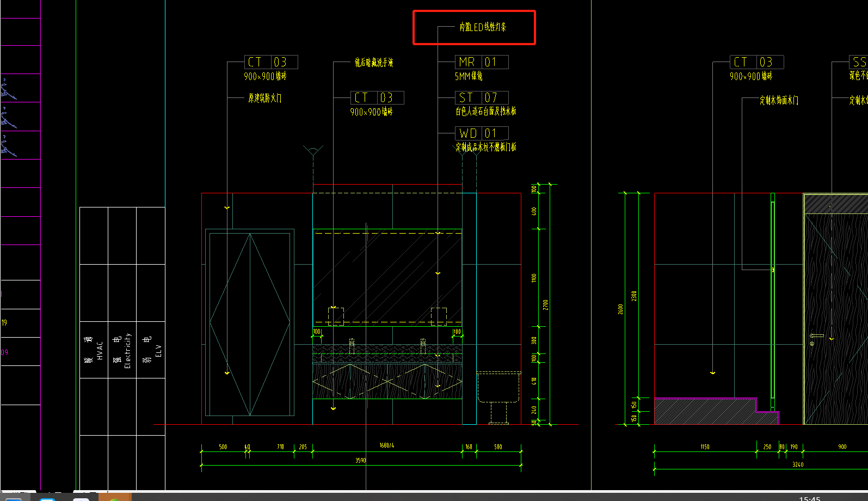Screen dimensions: 868x501
Task: Select the magenta 09 text at left edge
Action: [4, 352]
